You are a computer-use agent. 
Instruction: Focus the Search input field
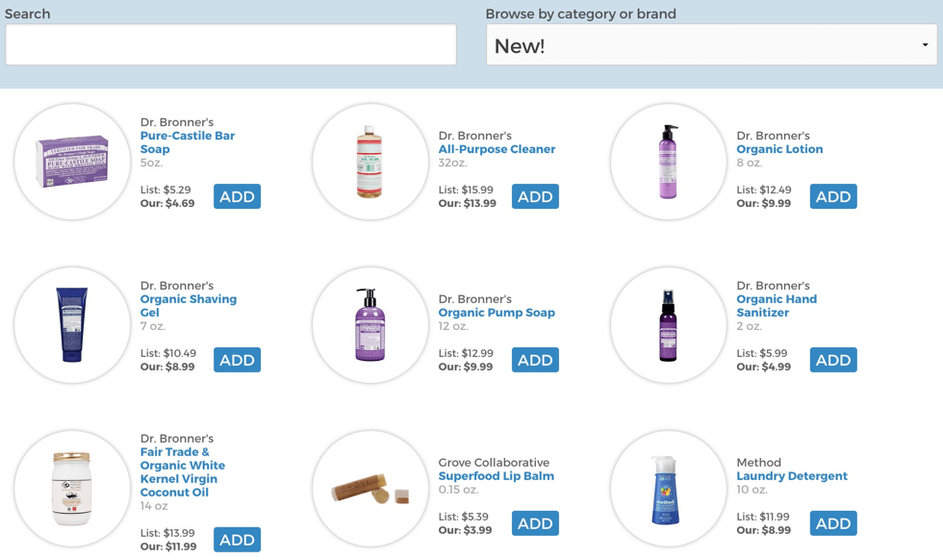pyautogui.click(x=231, y=45)
